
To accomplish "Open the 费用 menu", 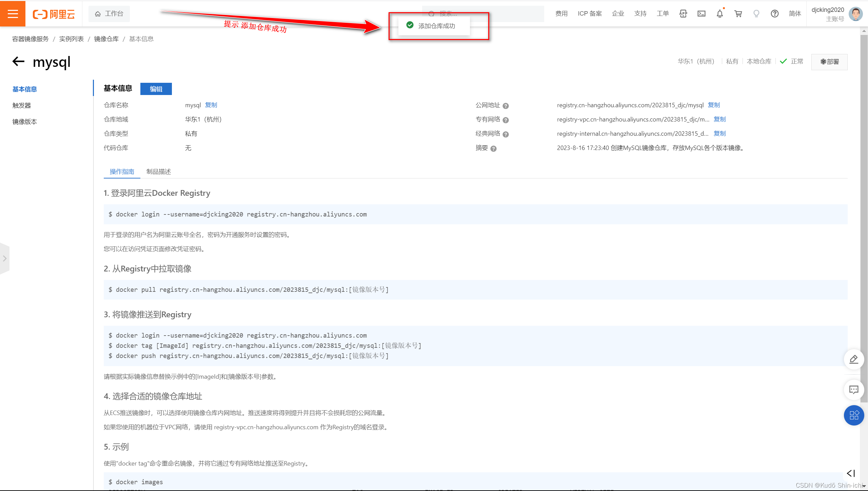I will coord(561,14).
